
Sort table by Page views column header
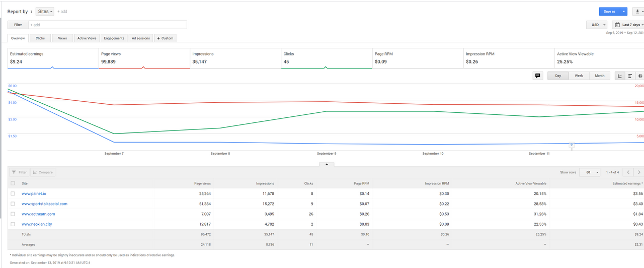point(202,183)
